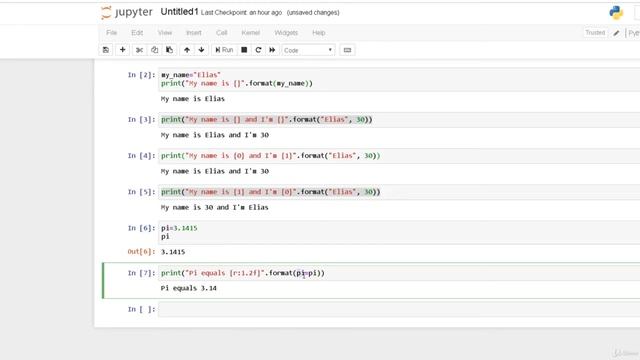Open the File menu
The height and width of the screenshot is (360, 640).
pos(111,33)
